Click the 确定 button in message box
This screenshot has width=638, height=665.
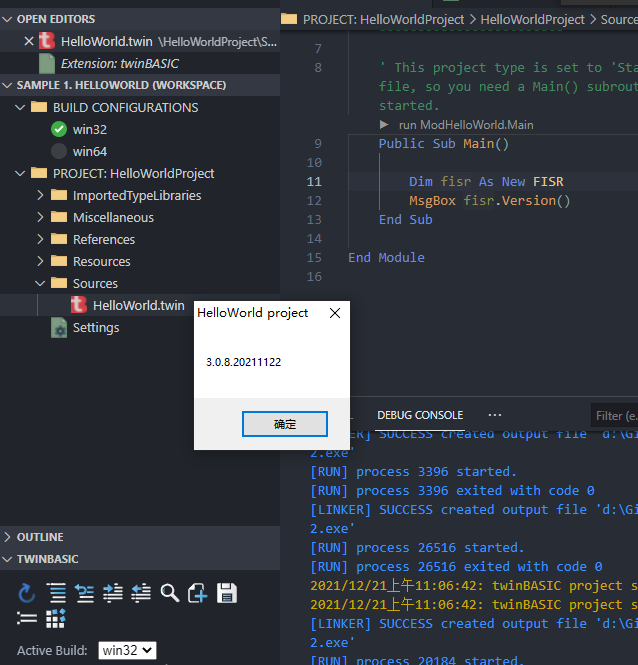pos(285,424)
